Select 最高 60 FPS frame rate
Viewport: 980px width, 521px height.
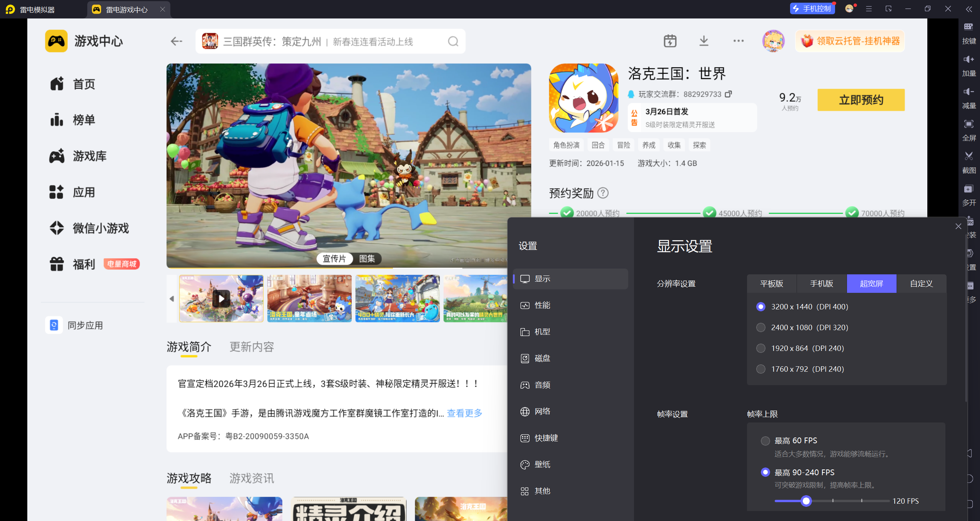click(765, 441)
